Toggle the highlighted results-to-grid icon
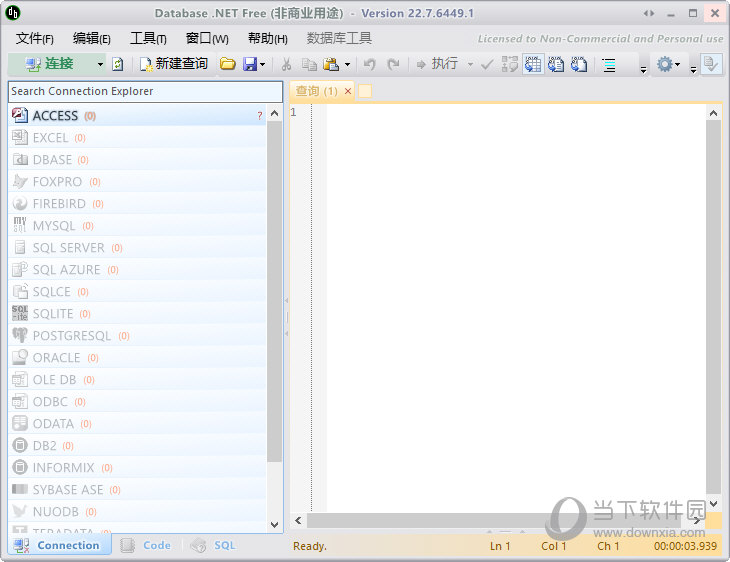The height and width of the screenshot is (562, 730). click(533, 64)
